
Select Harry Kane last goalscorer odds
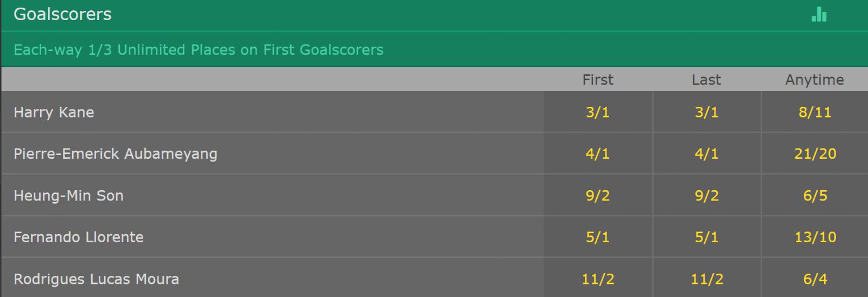[706, 112]
